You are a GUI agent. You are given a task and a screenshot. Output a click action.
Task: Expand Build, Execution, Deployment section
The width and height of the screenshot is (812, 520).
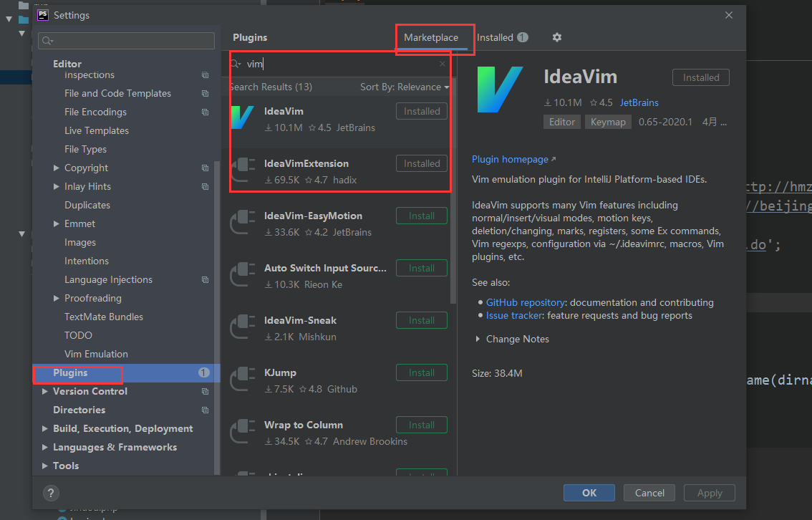pos(45,429)
